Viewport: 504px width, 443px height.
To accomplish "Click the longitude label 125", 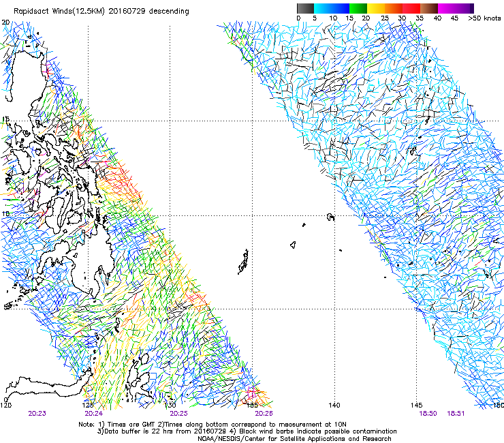I will click(88, 405).
